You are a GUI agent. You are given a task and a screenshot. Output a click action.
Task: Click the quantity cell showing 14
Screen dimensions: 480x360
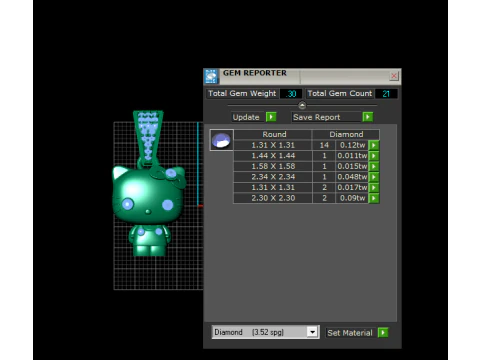324,145
